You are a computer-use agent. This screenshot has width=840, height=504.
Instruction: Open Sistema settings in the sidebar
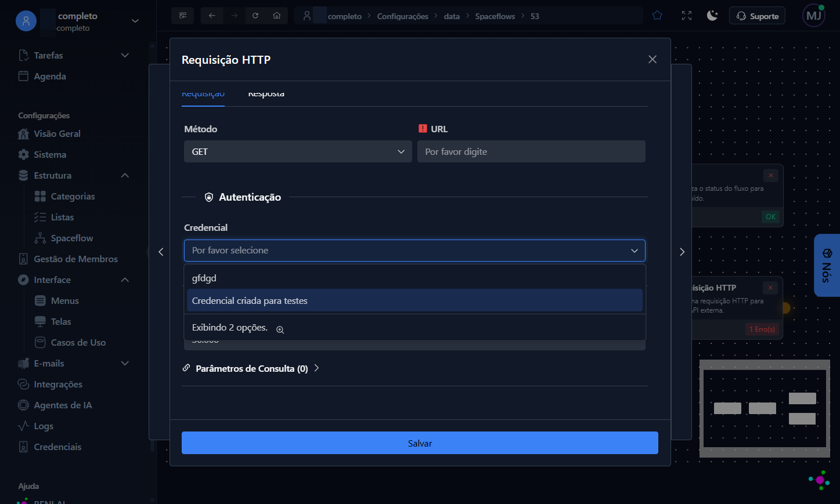[50, 154]
